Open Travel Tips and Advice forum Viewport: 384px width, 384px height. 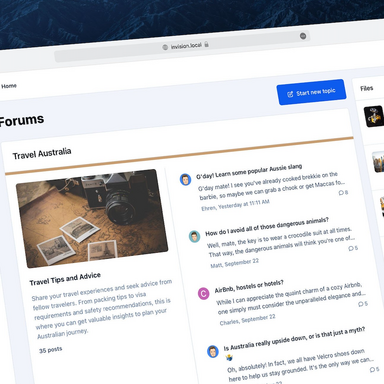[x=65, y=279]
